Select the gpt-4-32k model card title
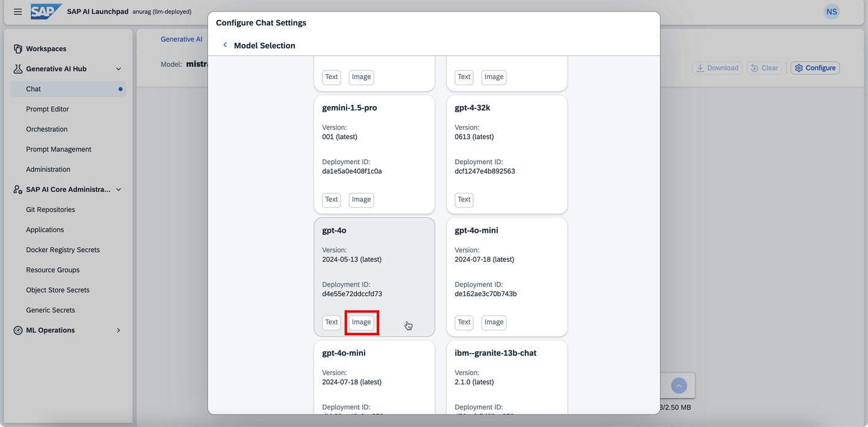868x427 pixels. [473, 108]
